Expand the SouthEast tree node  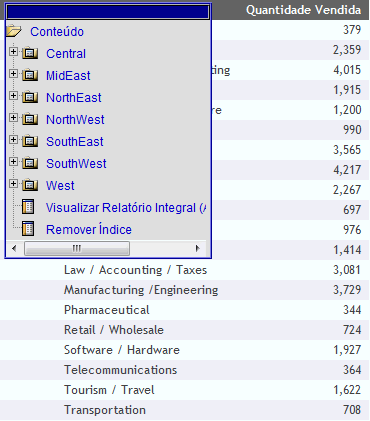coord(13,140)
